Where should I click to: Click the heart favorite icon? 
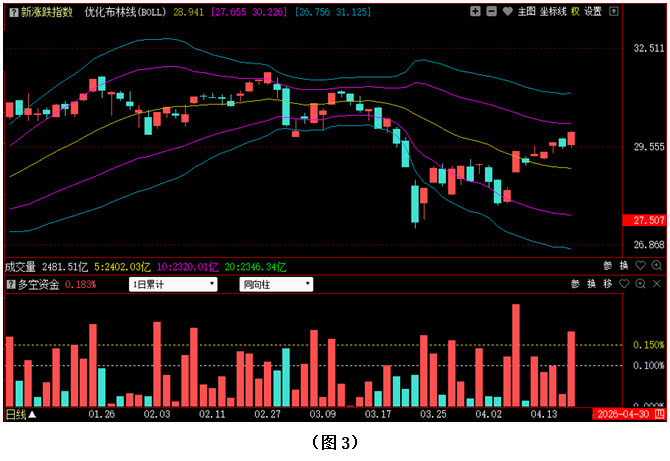click(508, 11)
